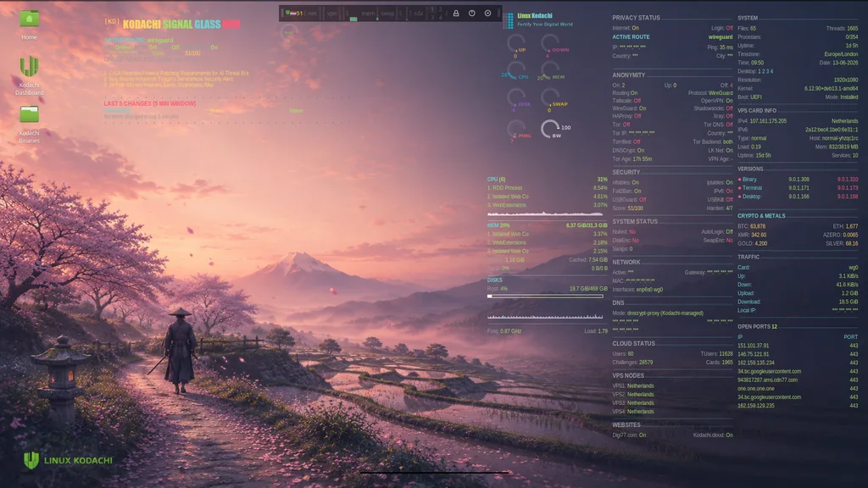Launch the Kodachi Dashboard desktop icon

click(30, 66)
